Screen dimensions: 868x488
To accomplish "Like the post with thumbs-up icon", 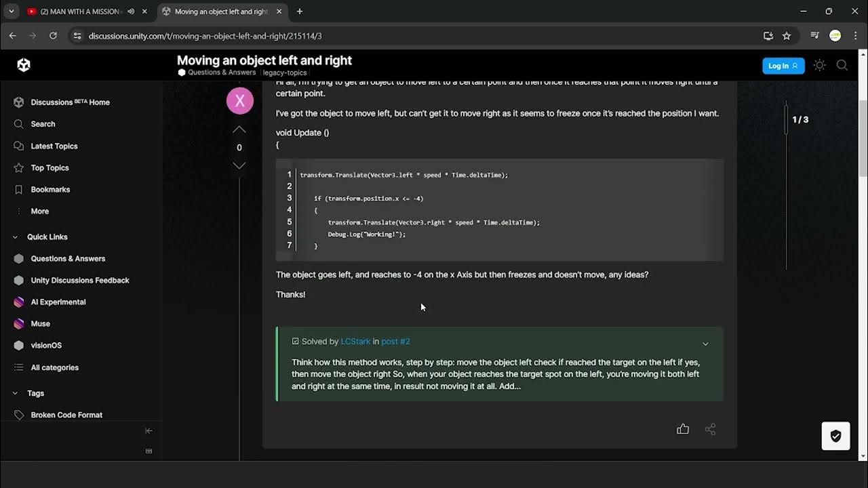I will click(x=683, y=429).
